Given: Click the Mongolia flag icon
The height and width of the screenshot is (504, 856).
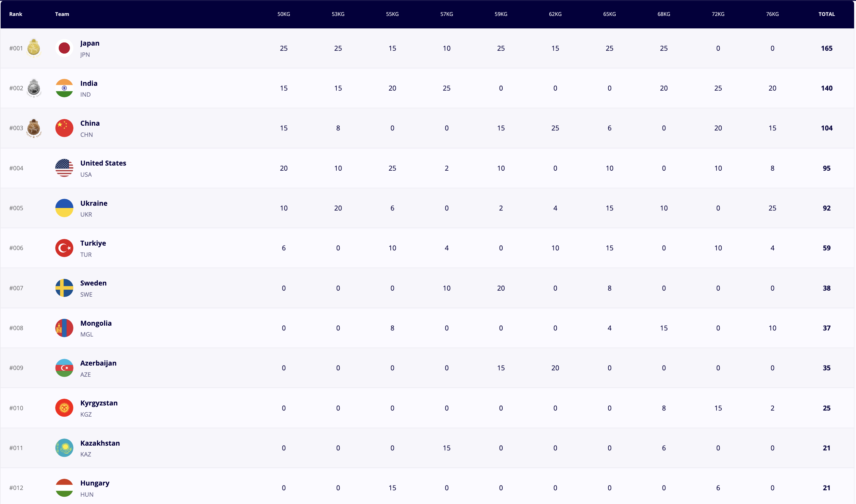Looking at the screenshot, I should click(64, 328).
